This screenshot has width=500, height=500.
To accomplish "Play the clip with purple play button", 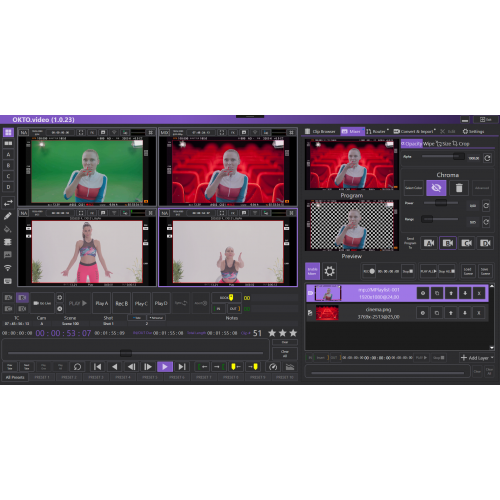I will (165, 367).
